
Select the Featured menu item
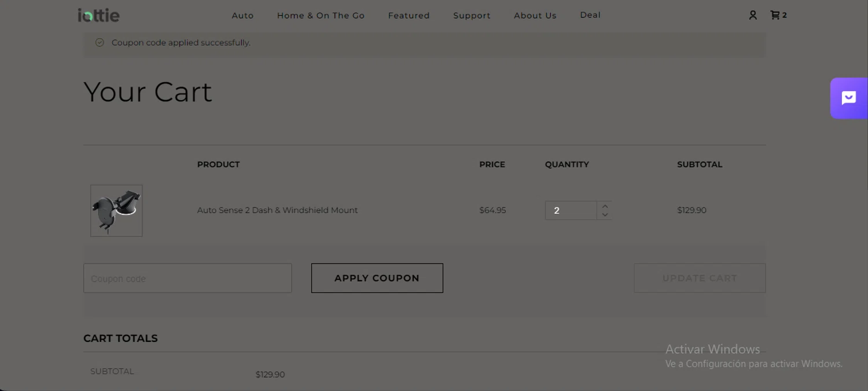(x=409, y=16)
